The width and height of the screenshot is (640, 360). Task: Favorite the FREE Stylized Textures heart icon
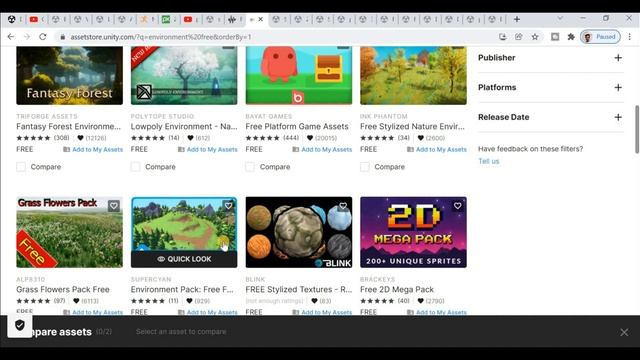343,206
